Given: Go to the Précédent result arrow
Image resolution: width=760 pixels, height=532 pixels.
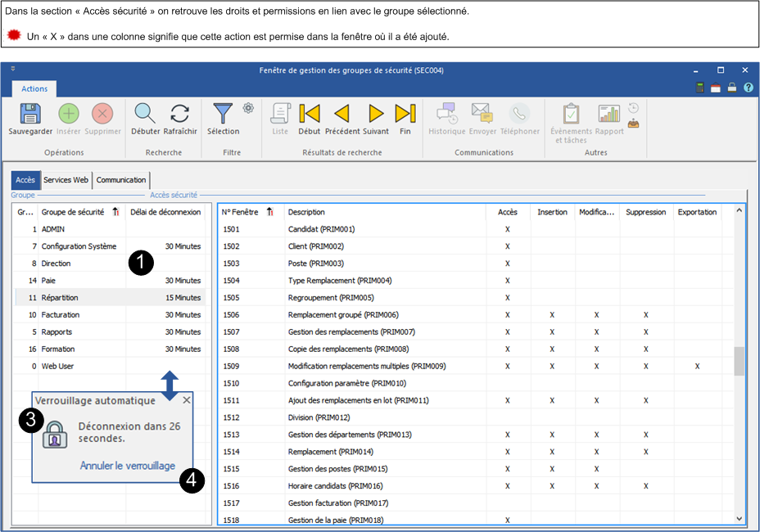Looking at the screenshot, I should [342, 114].
